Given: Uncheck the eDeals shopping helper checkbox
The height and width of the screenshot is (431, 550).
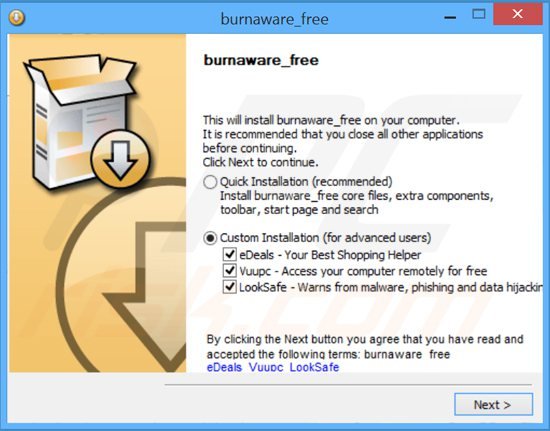Looking at the screenshot, I should 229,254.
